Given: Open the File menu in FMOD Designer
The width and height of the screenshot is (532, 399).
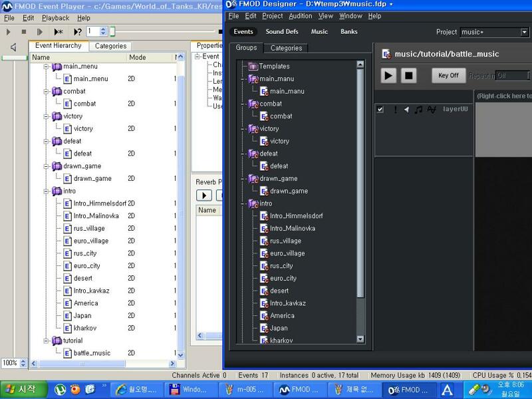Looking at the screenshot, I should (x=233, y=16).
